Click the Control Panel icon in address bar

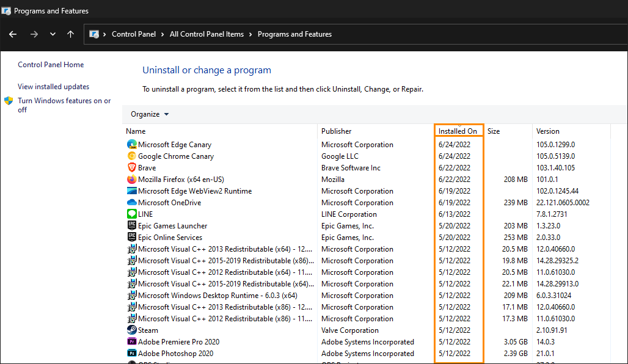(x=94, y=34)
